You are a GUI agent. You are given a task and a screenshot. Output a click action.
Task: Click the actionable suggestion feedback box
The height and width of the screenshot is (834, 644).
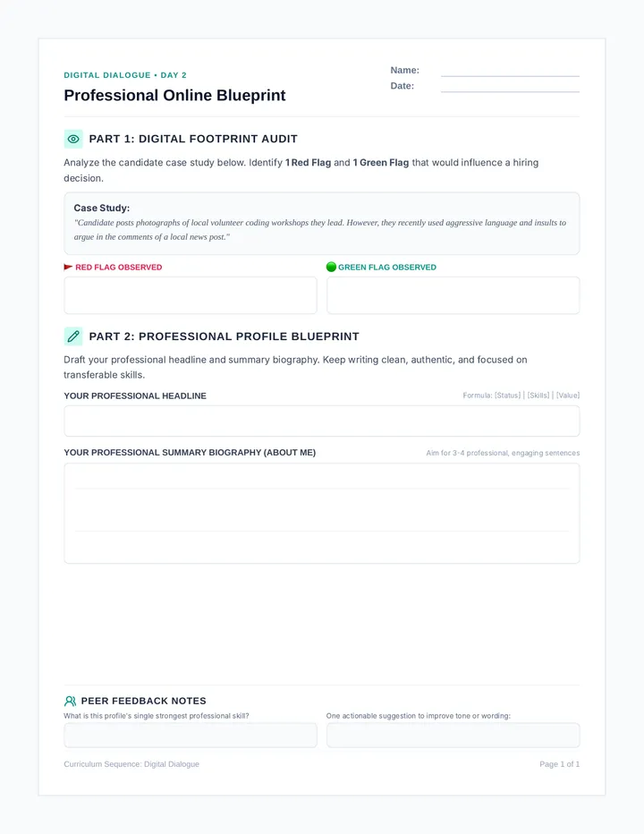(x=453, y=735)
